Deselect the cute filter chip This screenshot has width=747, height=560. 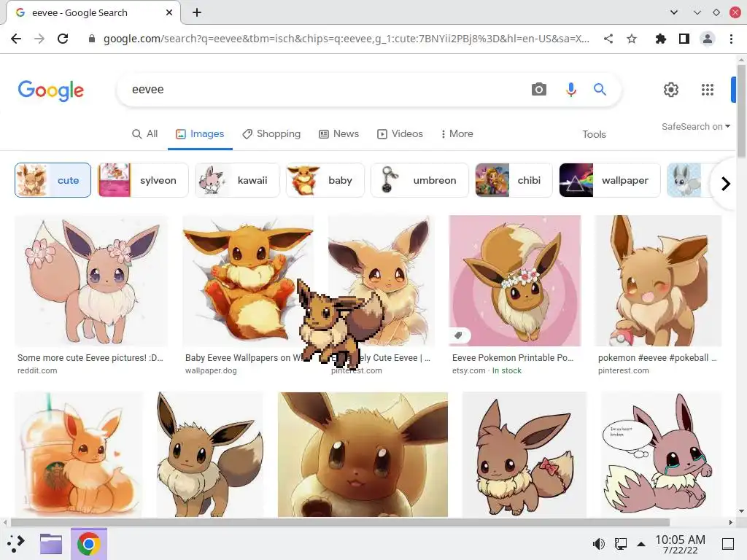(53, 180)
